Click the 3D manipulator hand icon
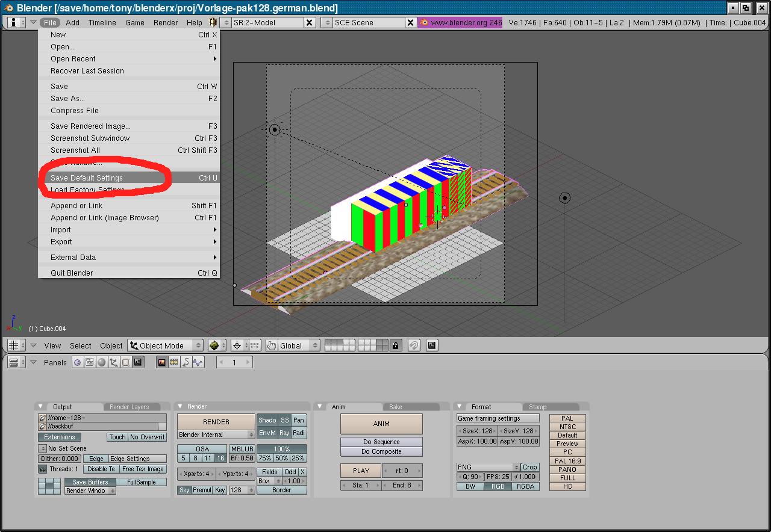Screen dimensions: 771x532 (x=271, y=345)
